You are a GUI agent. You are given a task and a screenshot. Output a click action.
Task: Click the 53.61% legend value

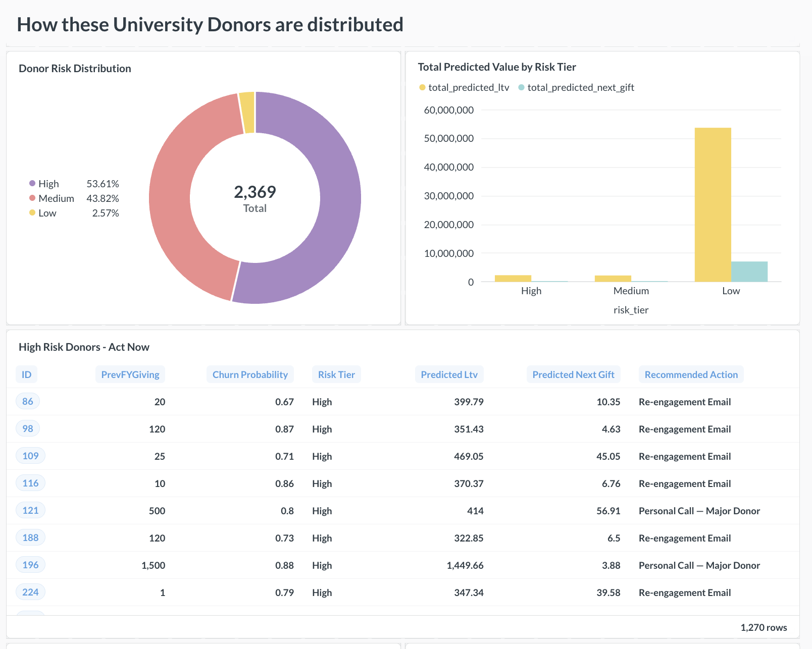pyautogui.click(x=103, y=184)
